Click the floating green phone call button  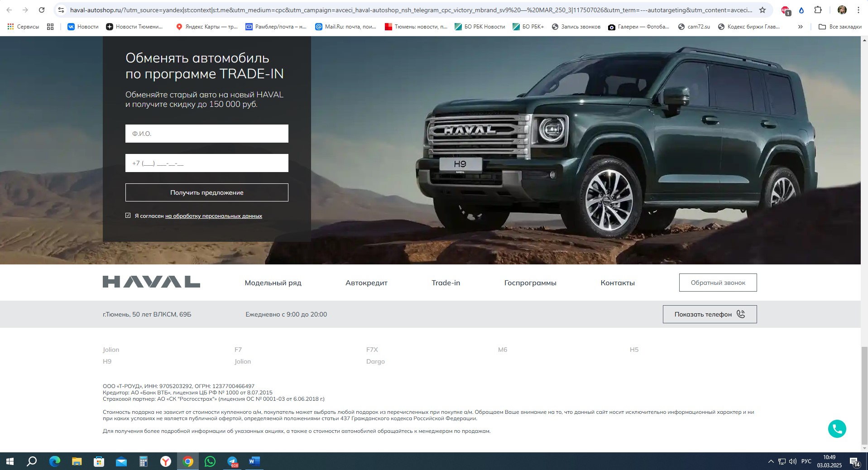(837, 429)
